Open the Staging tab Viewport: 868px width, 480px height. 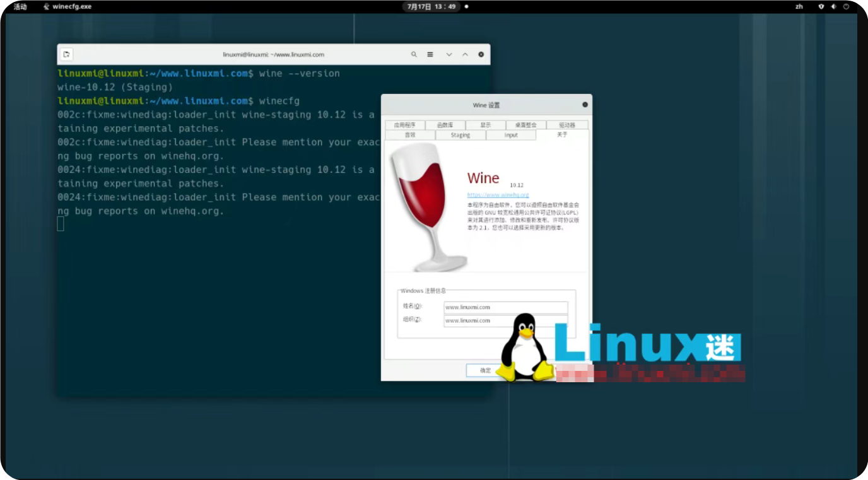[460, 135]
